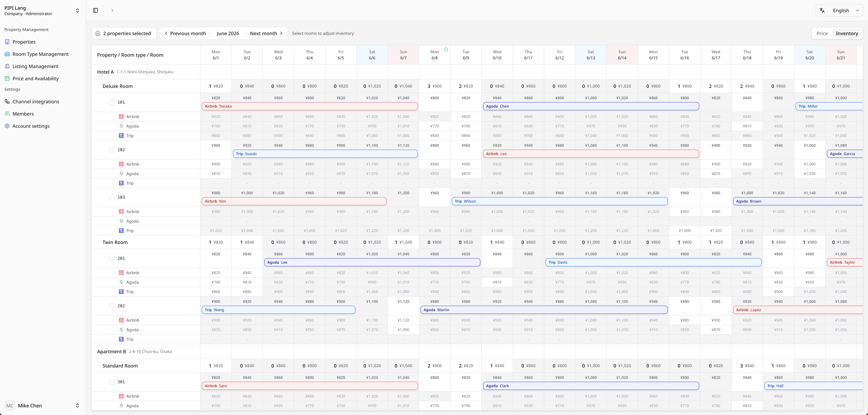The height and width of the screenshot is (415, 868).
Task: Click the Sat 6/6 column header
Action: [x=372, y=55]
